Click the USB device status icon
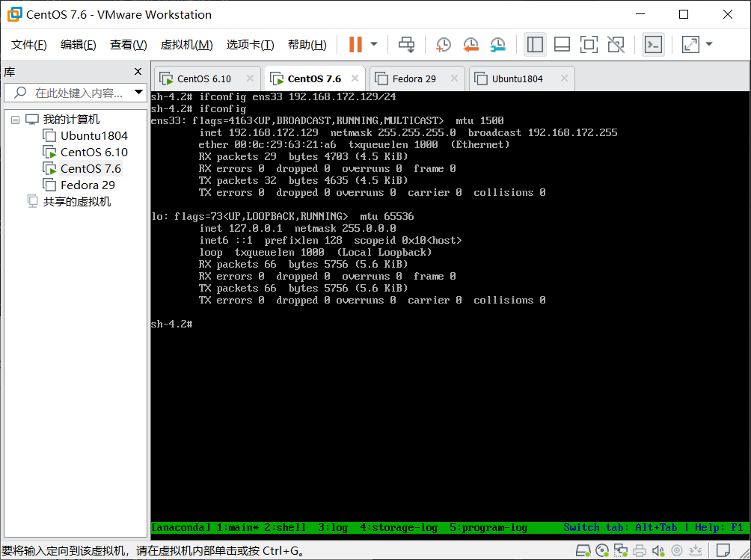751x560 pixels. click(x=695, y=550)
